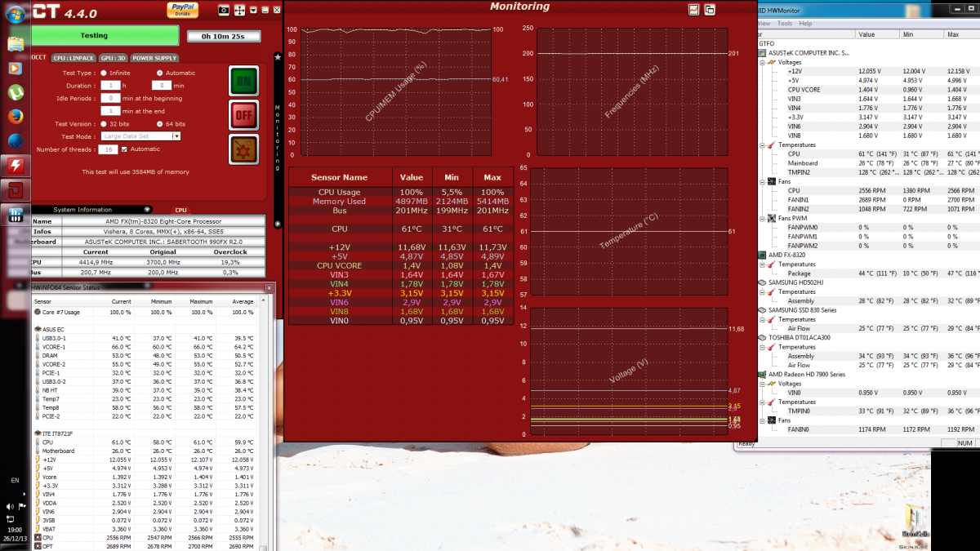The width and height of the screenshot is (980, 551).
Task: Open Firefox from the taskbar
Action: click(15, 116)
